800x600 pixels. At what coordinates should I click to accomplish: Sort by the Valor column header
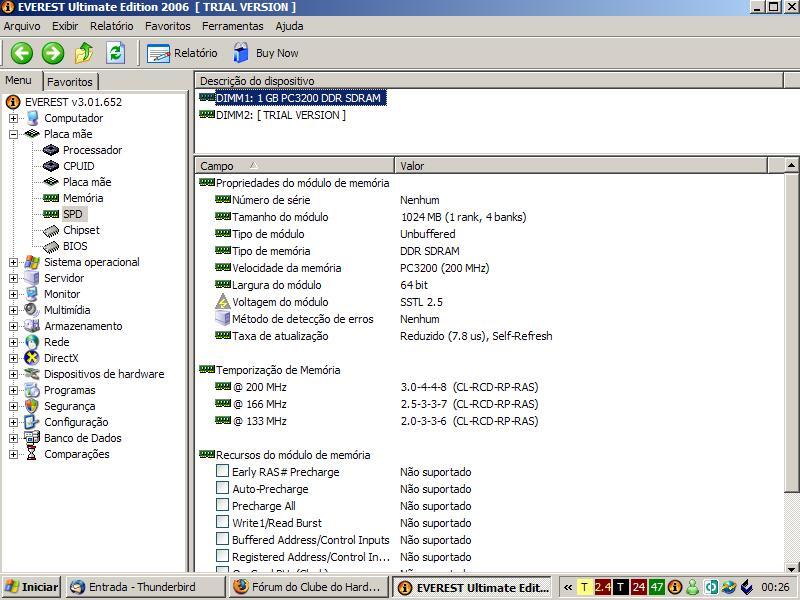(x=581, y=166)
